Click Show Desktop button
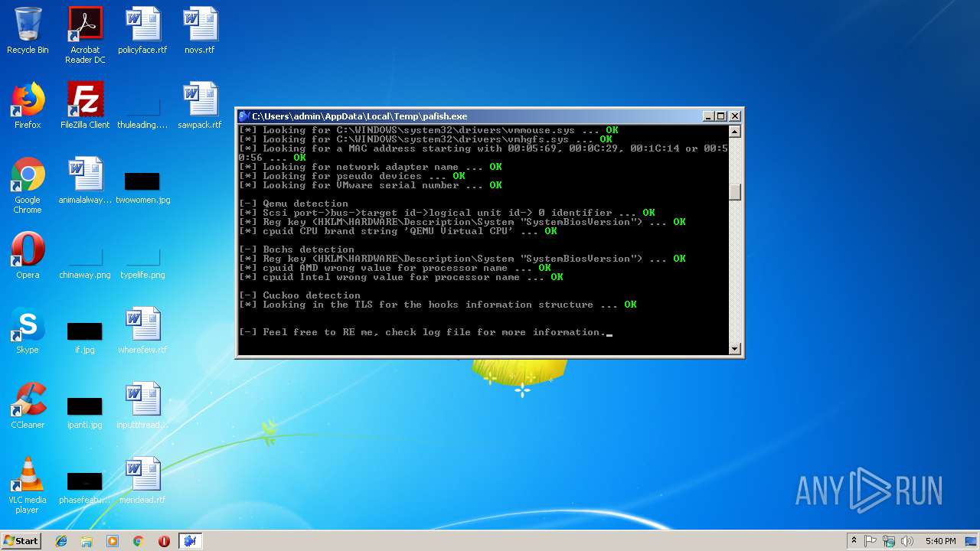Screen dimensions: 980x551 [x=971, y=541]
